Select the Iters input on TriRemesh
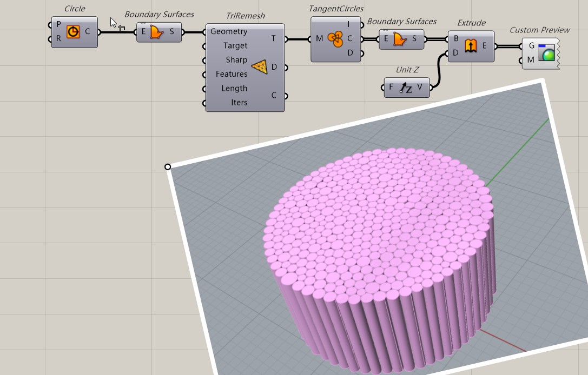This screenshot has width=588, height=375. click(x=239, y=103)
